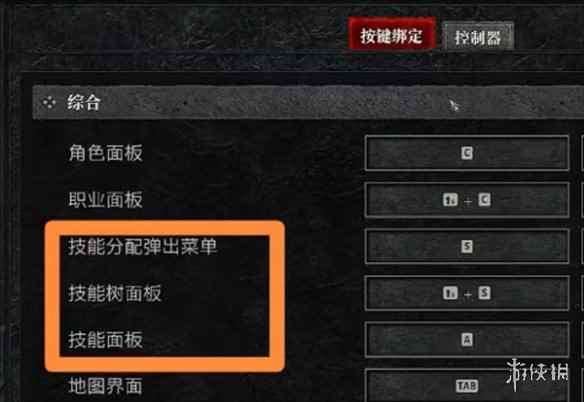Click the Shift+C key icon for 职业面板
The width and height of the screenshot is (584, 402).
click(x=467, y=200)
